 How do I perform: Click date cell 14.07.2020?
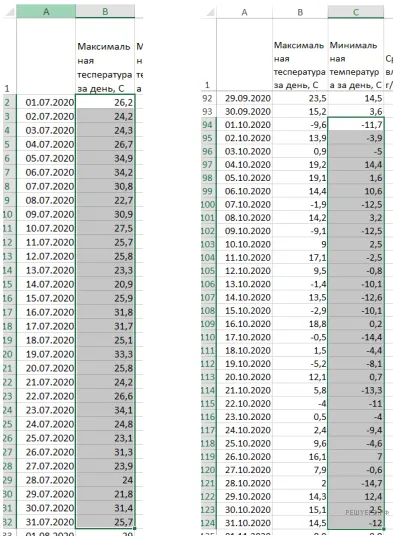(x=46, y=284)
